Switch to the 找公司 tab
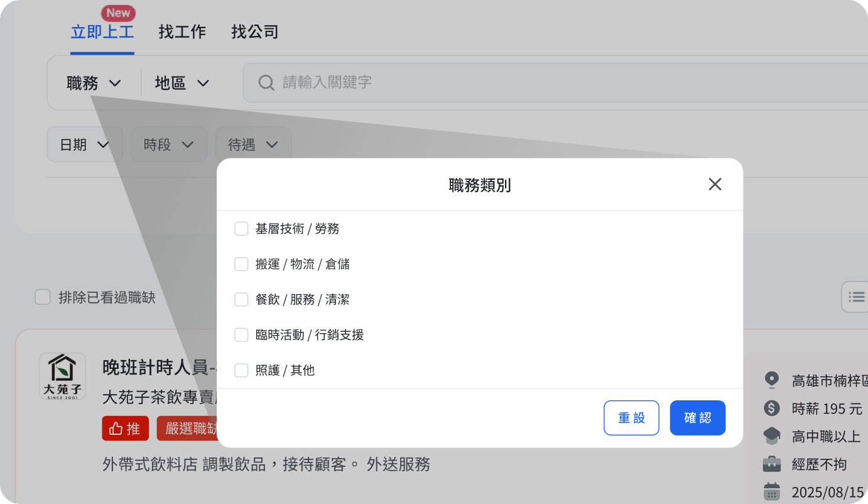868x504 pixels. pos(254,31)
